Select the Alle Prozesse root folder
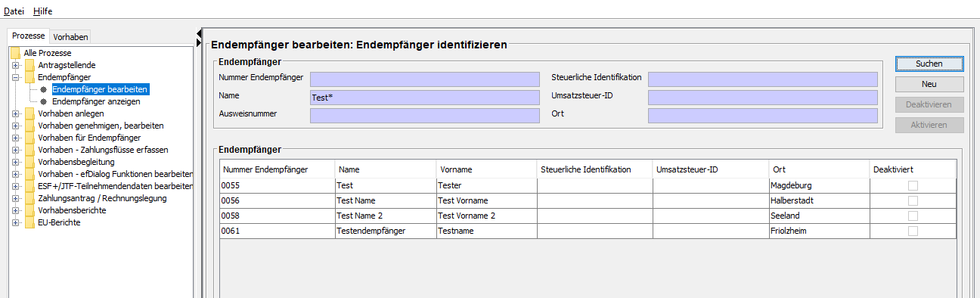The width and height of the screenshot is (980, 298). pyautogui.click(x=47, y=53)
